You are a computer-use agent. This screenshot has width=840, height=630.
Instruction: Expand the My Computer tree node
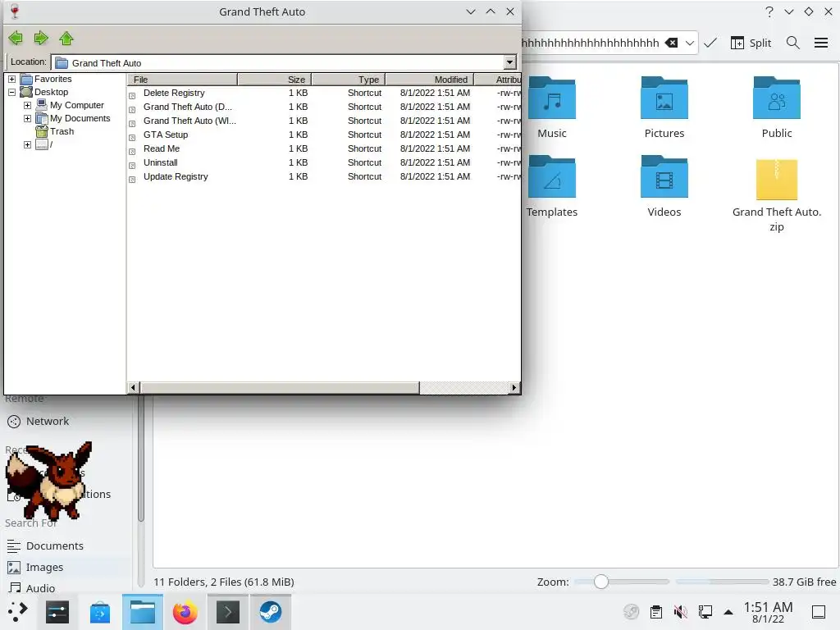tap(27, 106)
